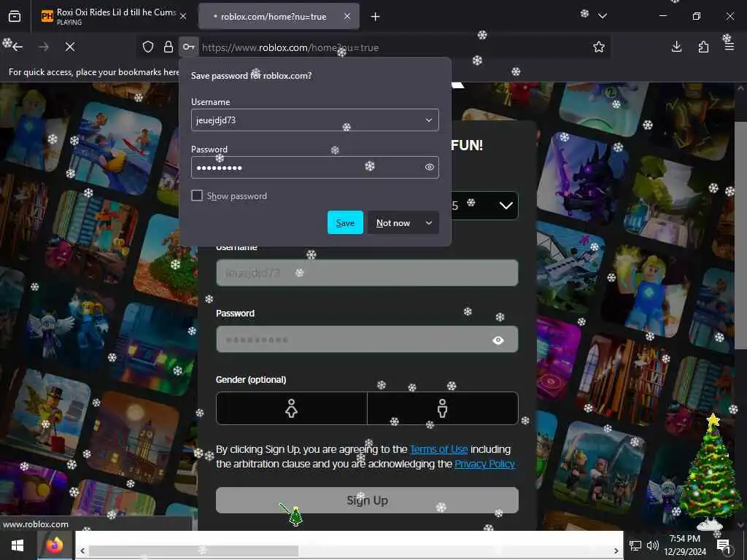Image resolution: width=747 pixels, height=560 pixels.
Task: Click the password key icon in address bar
Action: click(189, 47)
